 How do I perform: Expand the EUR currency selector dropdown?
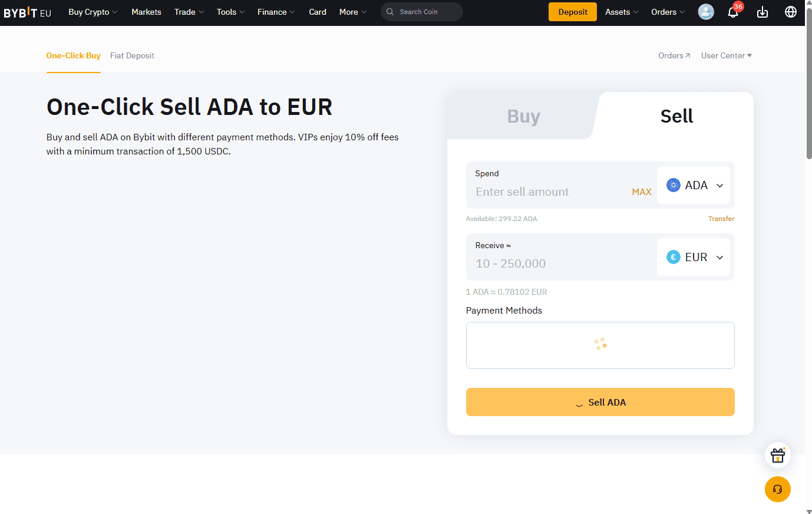click(x=694, y=257)
